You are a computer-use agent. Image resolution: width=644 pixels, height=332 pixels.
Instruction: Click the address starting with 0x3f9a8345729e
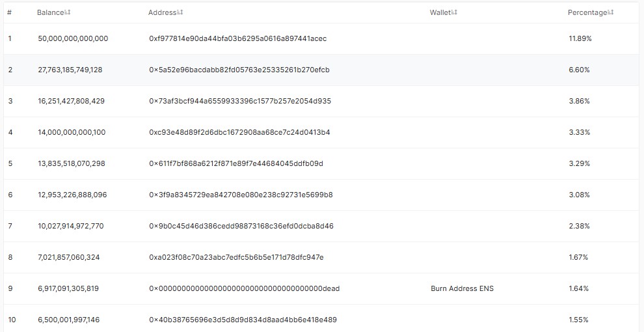tap(241, 195)
